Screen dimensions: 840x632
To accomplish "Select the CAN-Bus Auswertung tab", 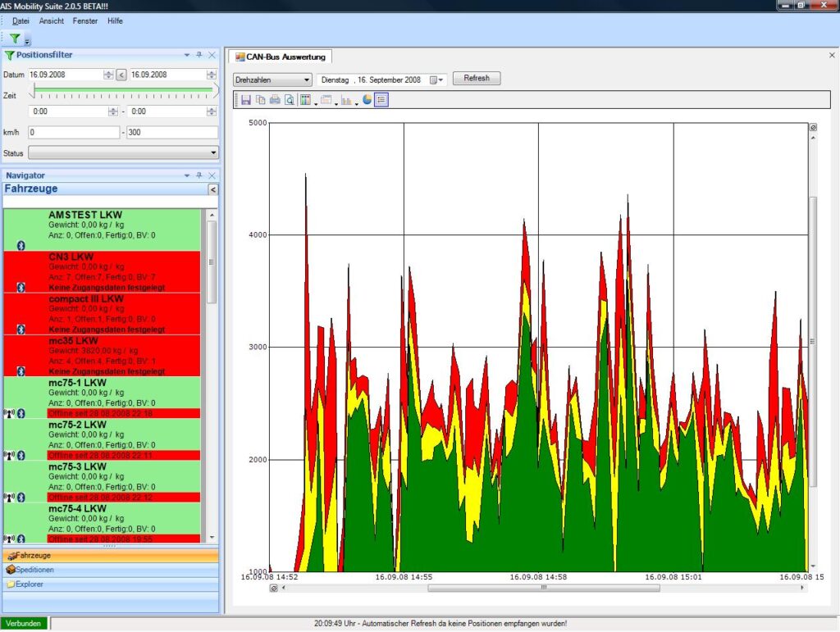I will [281, 57].
